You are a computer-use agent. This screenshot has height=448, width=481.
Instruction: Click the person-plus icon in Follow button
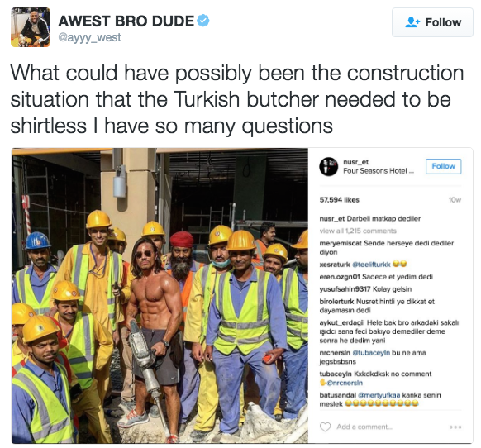coord(412,22)
